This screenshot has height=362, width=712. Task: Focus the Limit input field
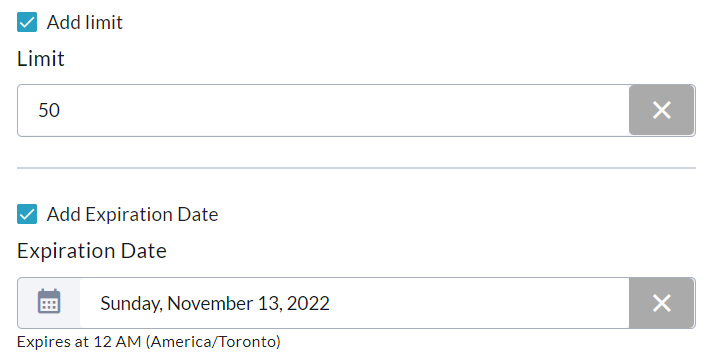pyautogui.click(x=323, y=110)
